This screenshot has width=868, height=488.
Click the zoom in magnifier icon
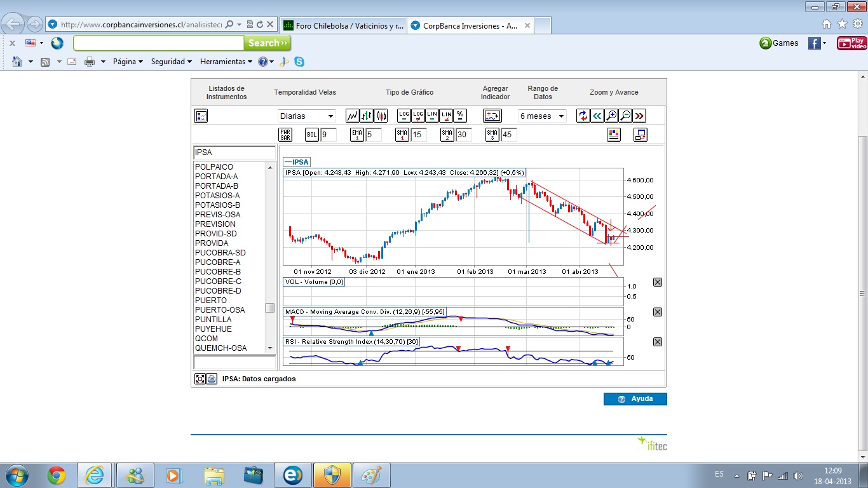[x=611, y=116]
